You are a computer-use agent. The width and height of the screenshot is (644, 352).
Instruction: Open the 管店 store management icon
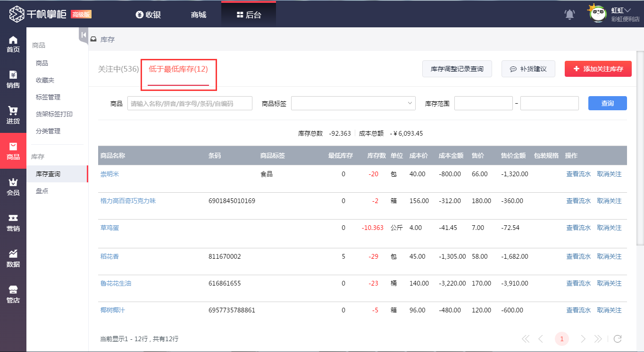(13, 294)
